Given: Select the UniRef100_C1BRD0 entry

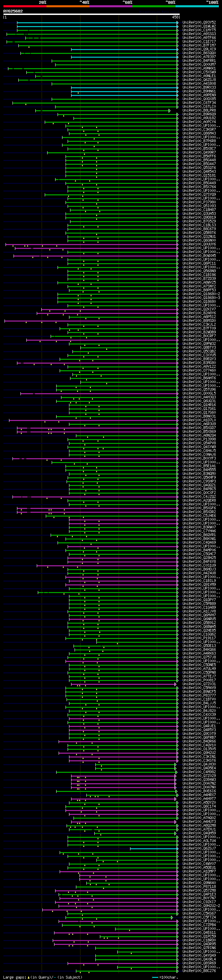Looking at the screenshot, I should click(x=199, y=940).
